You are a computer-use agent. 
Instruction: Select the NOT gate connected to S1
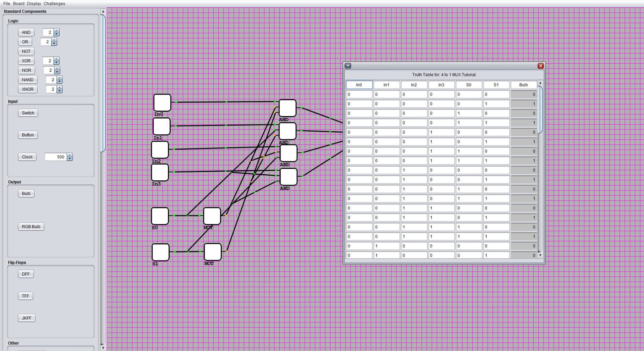pos(213,252)
